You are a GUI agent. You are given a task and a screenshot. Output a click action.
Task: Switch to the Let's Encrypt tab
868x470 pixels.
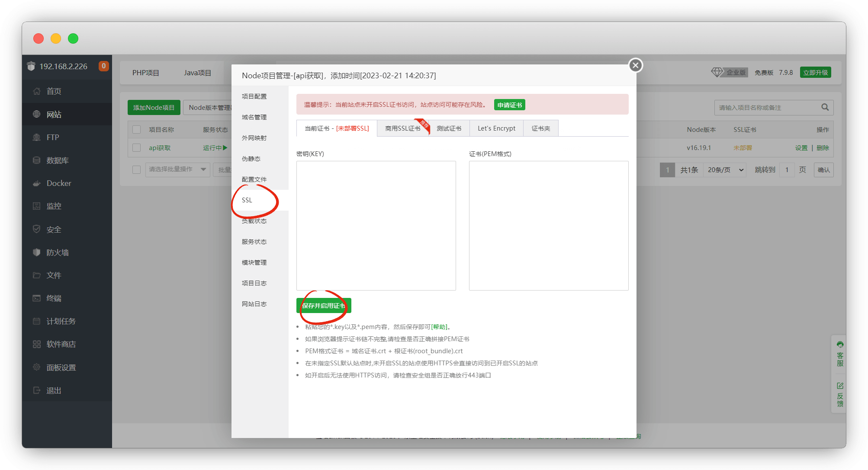(496, 128)
